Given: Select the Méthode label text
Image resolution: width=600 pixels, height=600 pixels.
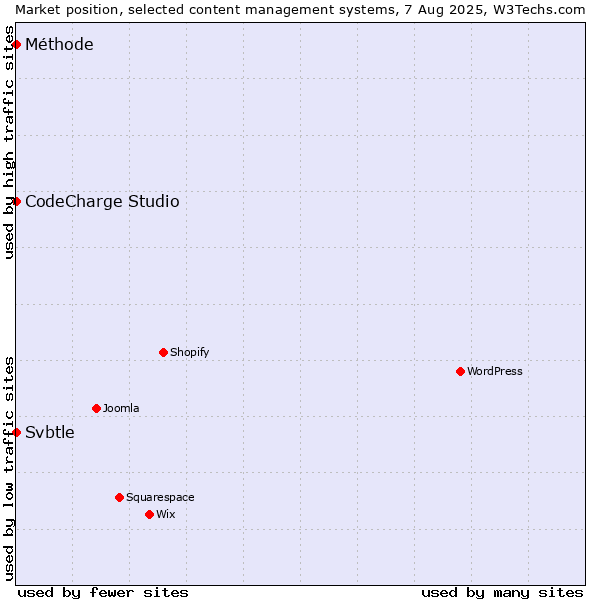Looking at the screenshot, I should [59, 44].
